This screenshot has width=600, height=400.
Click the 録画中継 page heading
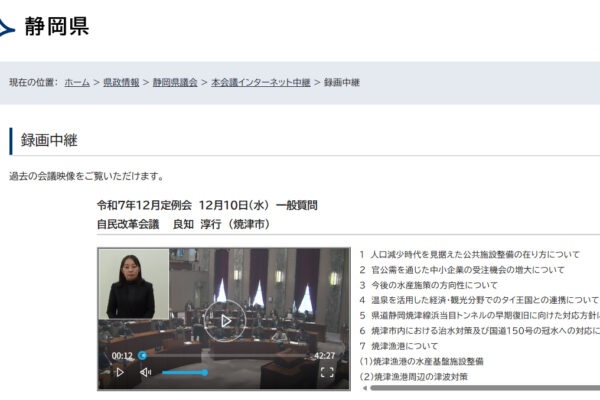50,141
